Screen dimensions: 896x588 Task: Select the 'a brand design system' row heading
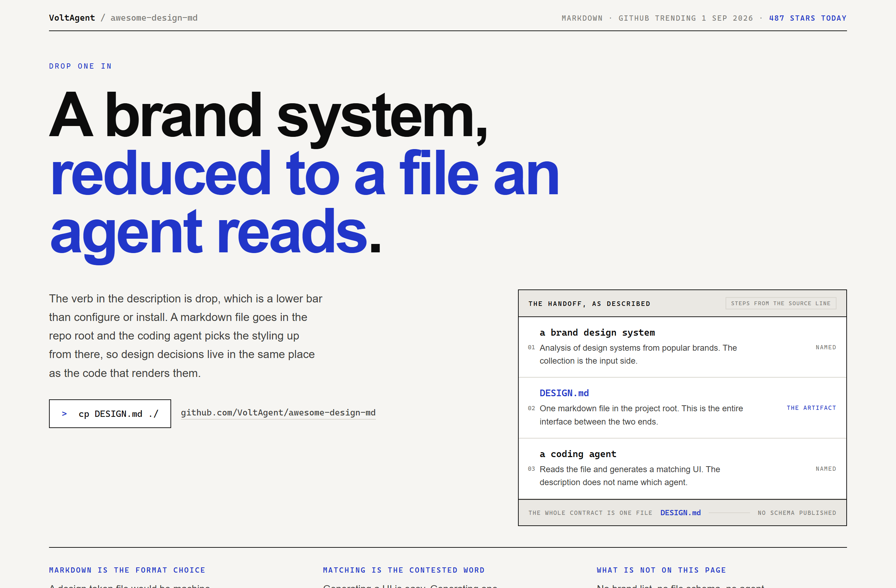597,332
